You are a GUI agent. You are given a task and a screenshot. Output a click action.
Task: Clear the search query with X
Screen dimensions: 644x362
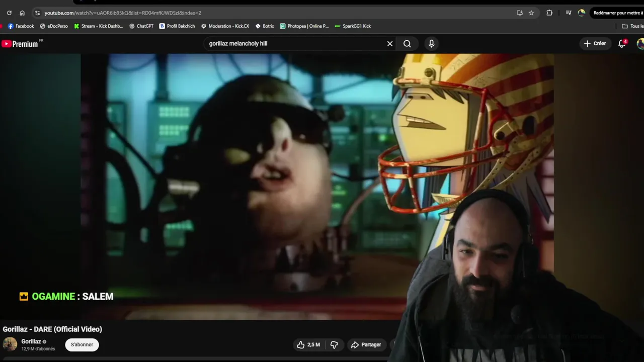click(390, 44)
